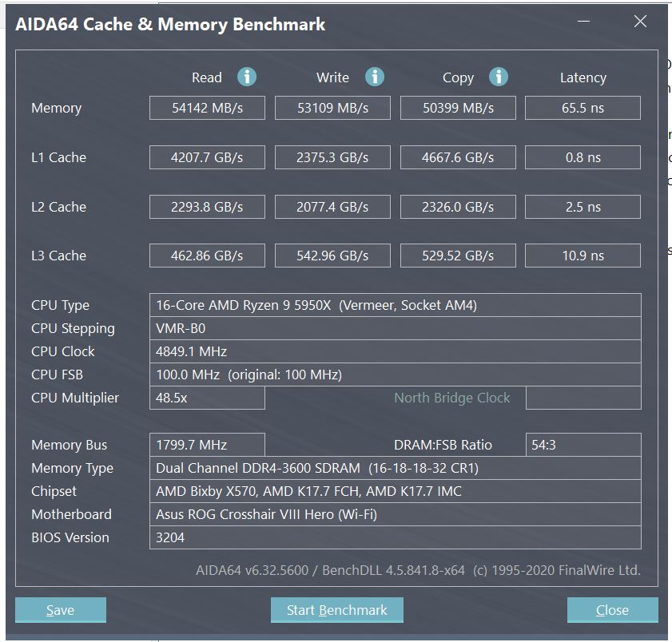Image resolution: width=672 pixels, height=642 pixels.
Task: Click the Write info icon
Action: point(375,77)
